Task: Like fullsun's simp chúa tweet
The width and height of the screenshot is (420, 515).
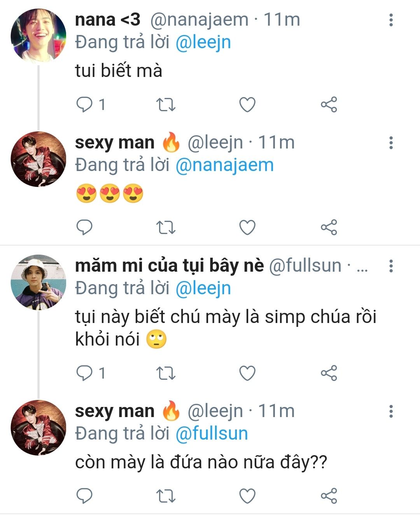Action: 247,373
